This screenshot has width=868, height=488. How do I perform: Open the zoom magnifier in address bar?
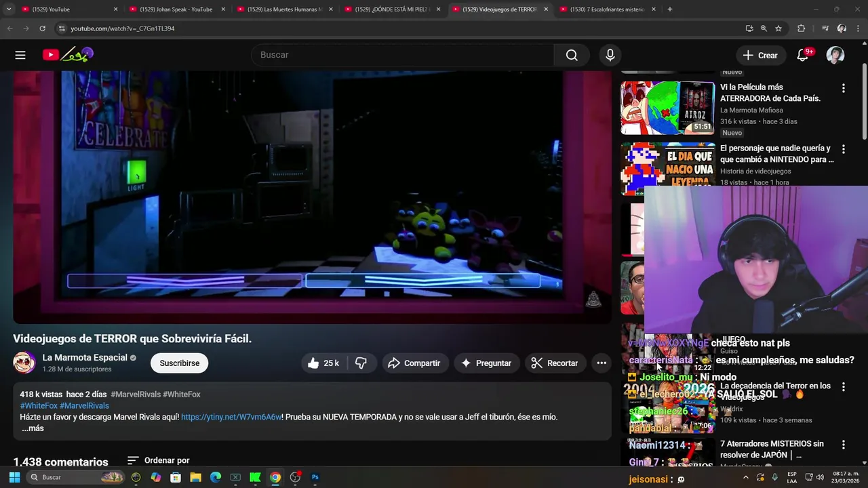(764, 28)
